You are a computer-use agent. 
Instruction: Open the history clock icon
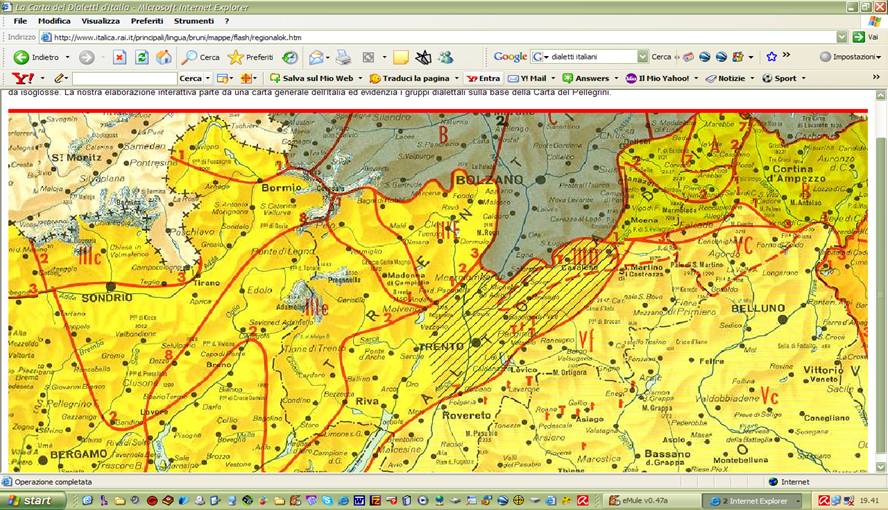[291, 57]
